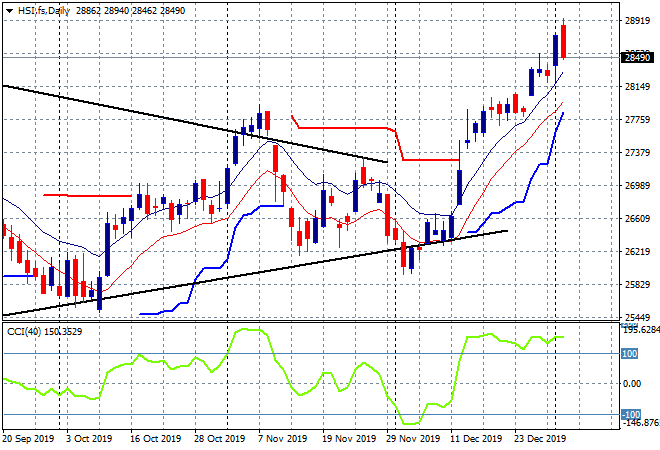Click the 23 Dec 2019 date label

click(540, 439)
